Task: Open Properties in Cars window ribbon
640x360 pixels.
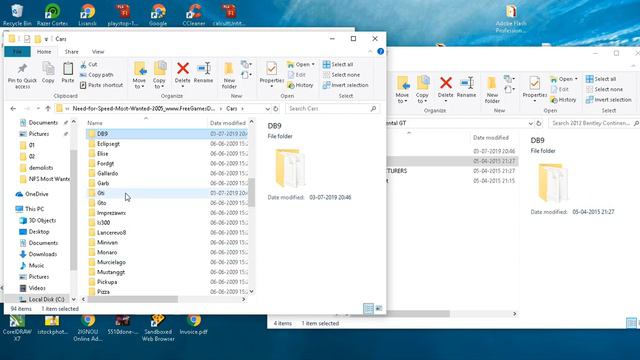Action: click(x=271, y=74)
